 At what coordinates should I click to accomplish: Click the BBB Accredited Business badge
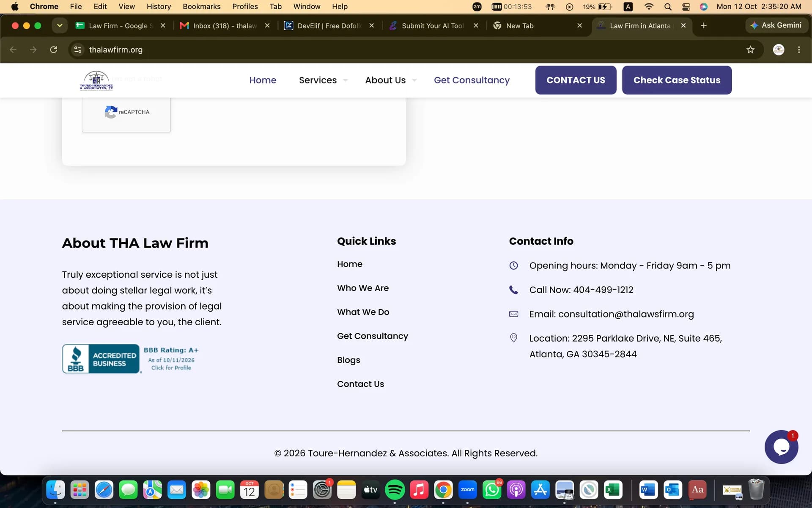tap(131, 359)
